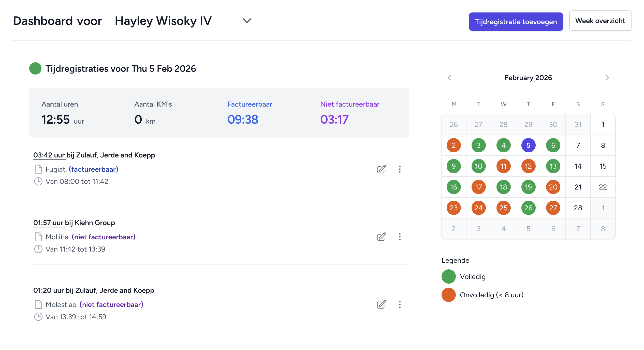Select Saturday February 28
Image resolution: width=644 pixels, height=350 pixels.
(x=578, y=208)
